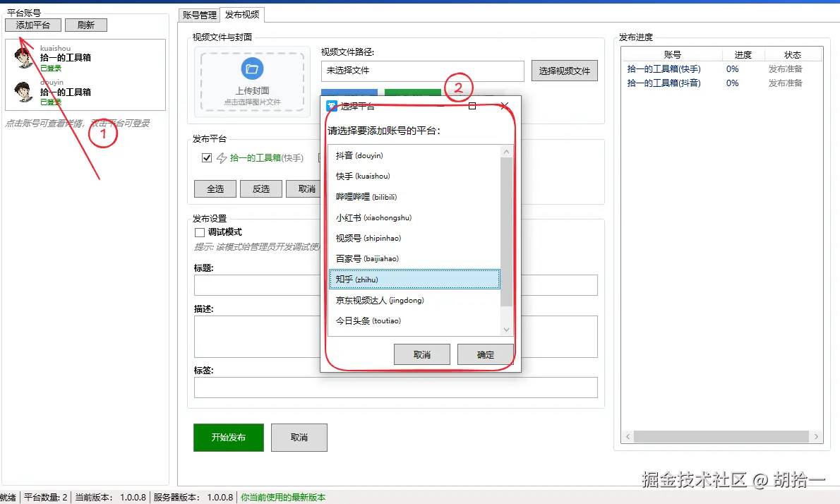840x504 pixels.
Task: Select 抖音 (douyin) in platform list
Action: (414, 155)
